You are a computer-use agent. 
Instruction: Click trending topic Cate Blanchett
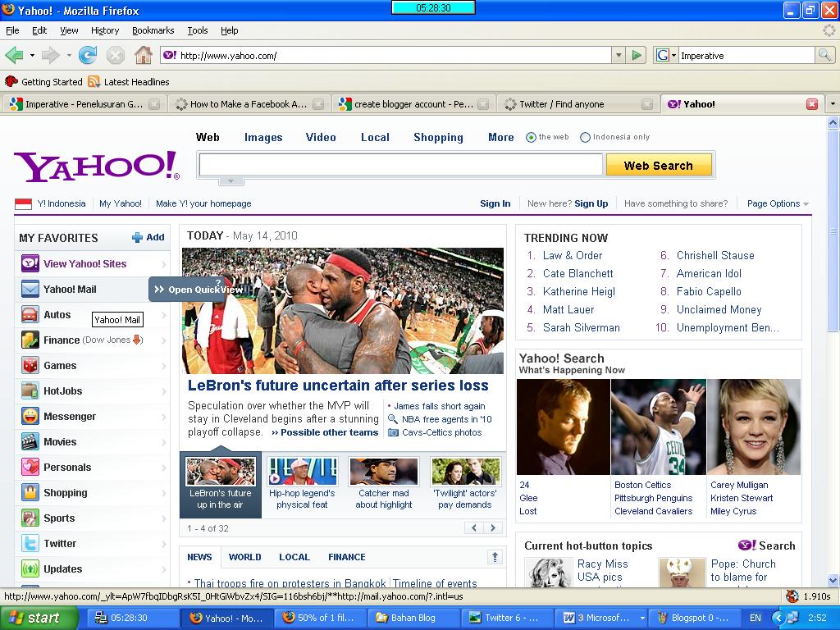(x=578, y=274)
